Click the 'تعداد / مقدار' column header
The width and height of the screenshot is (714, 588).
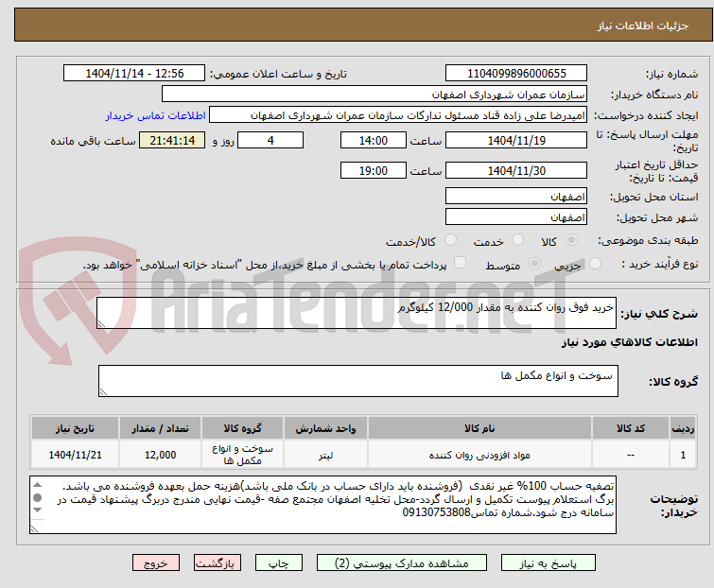pyautogui.click(x=160, y=428)
